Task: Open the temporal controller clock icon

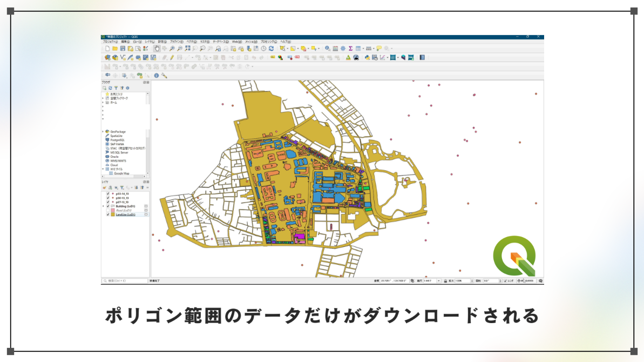Action: (x=263, y=49)
